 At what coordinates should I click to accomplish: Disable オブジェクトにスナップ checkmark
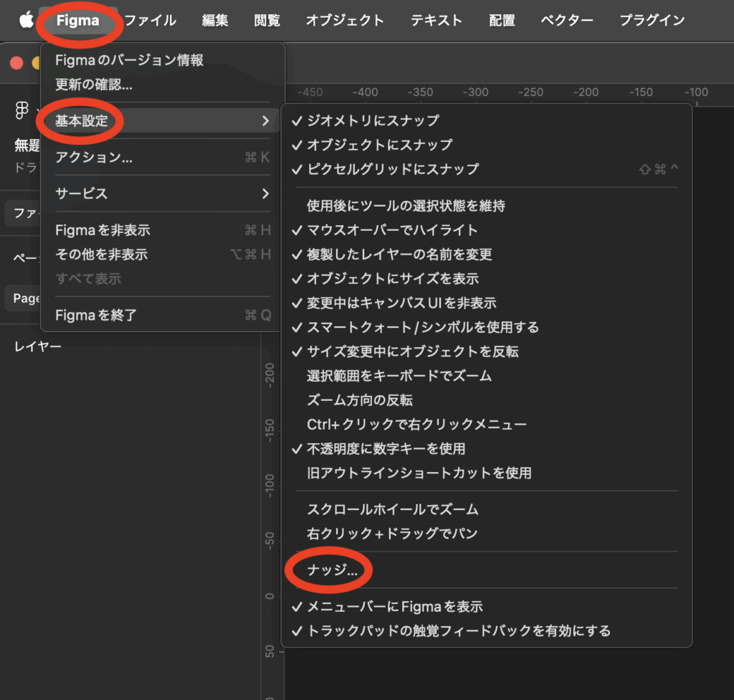[x=379, y=145]
